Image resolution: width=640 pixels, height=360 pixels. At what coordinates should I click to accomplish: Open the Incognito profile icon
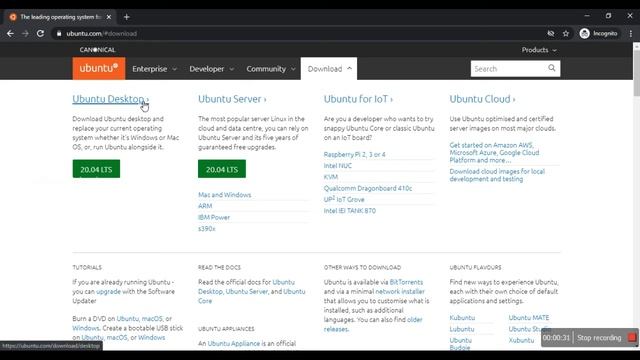(584, 33)
